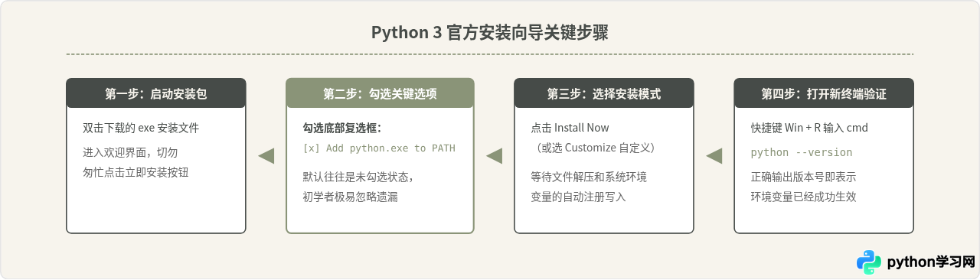Click the line '匆忙点击立即安装按钮'
The image size is (980, 280).
(136, 172)
